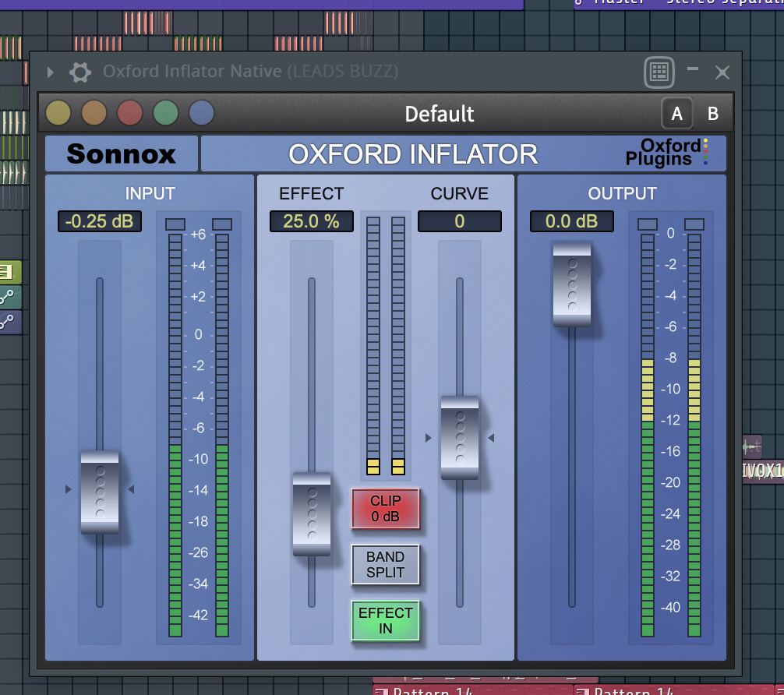Toggle the BAND SPLIT button

point(385,565)
